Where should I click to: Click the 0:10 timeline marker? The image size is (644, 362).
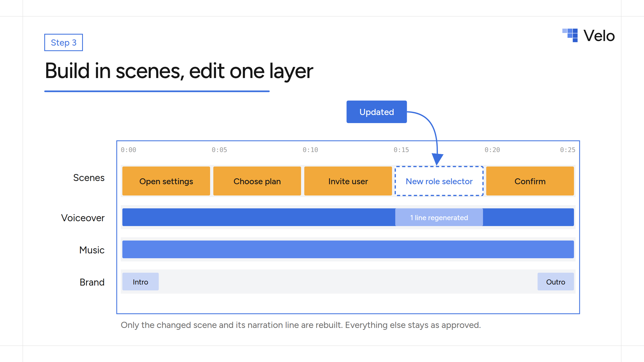point(310,150)
